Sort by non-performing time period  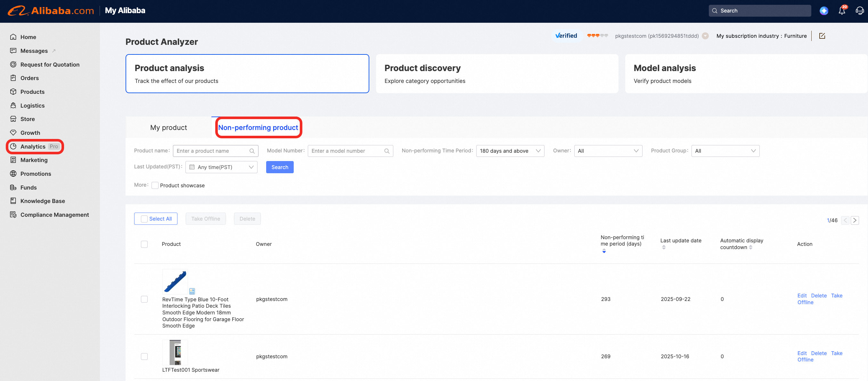pos(604,251)
